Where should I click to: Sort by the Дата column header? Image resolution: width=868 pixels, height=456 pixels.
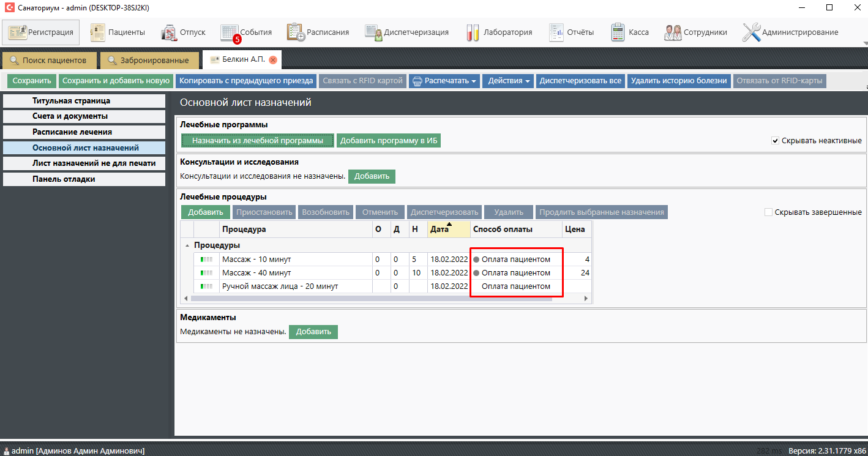click(x=449, y=230)
